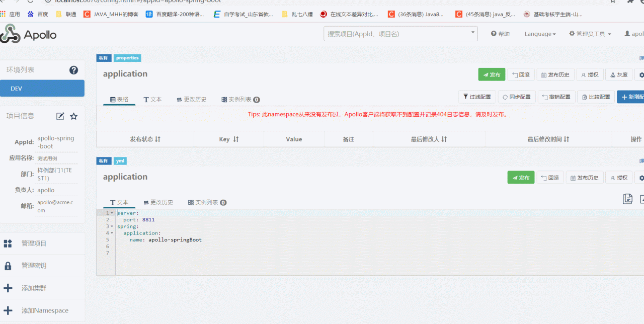Edit project info pencil icon
644x324 pixels.
(x=60, y=116)
